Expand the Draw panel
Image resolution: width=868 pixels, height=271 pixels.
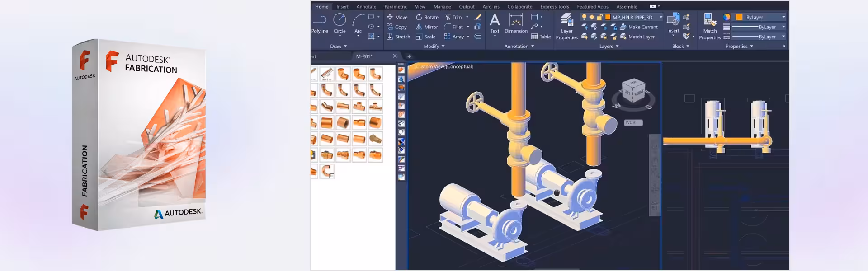click(x=339, y=46)
